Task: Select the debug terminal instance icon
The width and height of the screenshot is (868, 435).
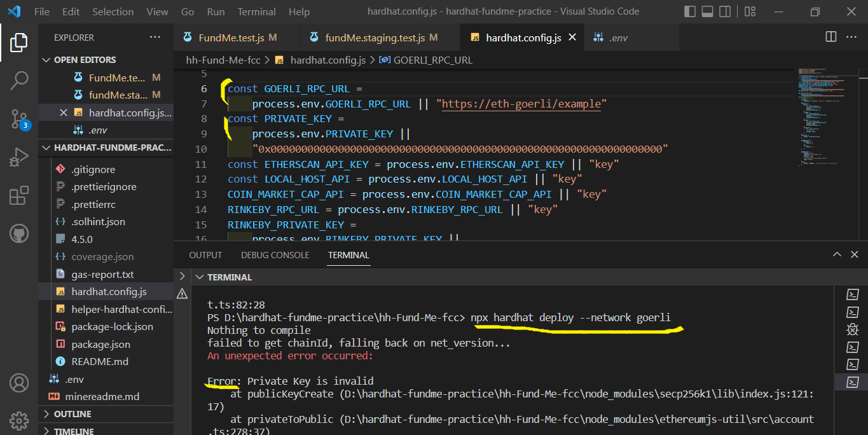Action: point(852,329)
